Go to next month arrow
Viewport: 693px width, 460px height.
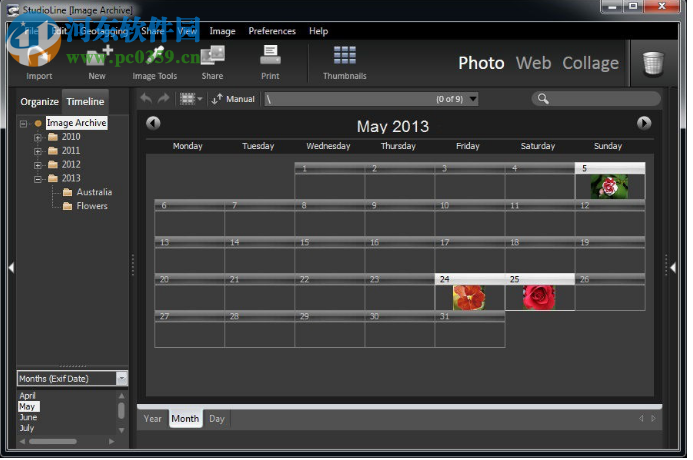pyautogui.click(x=644, y=123)
